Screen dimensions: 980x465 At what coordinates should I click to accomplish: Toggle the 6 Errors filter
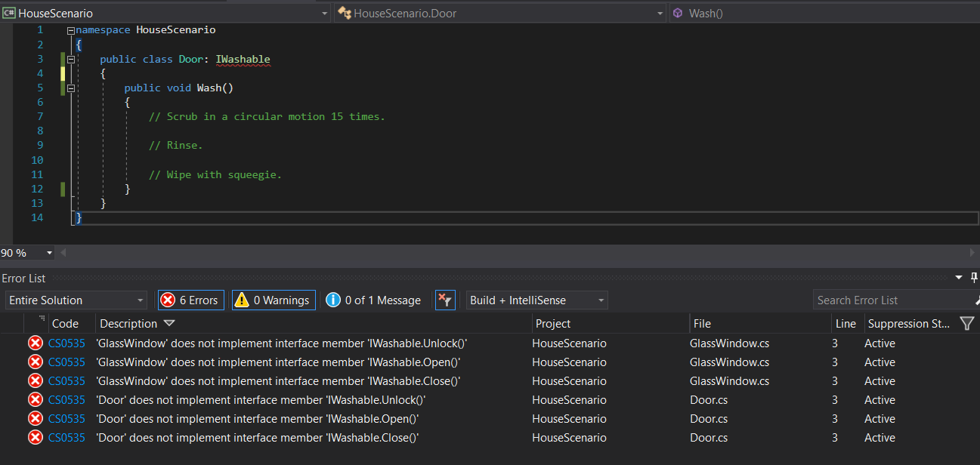pyautogui.click(x=190, y=300)
